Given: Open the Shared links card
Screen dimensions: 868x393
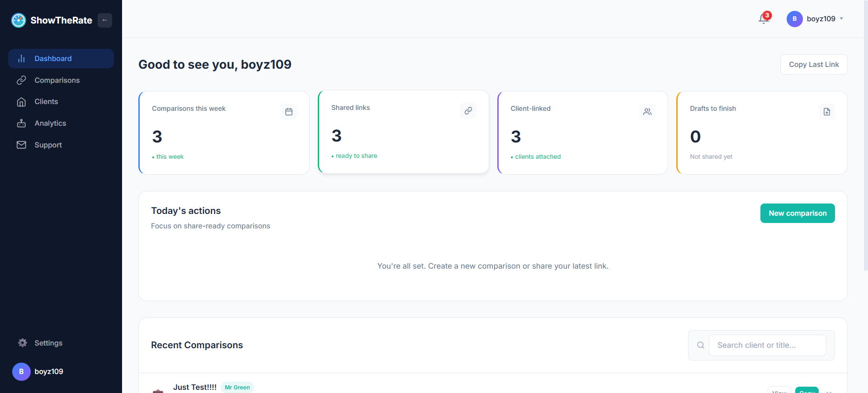Looking at the screenshot, I should pos(403,132).
